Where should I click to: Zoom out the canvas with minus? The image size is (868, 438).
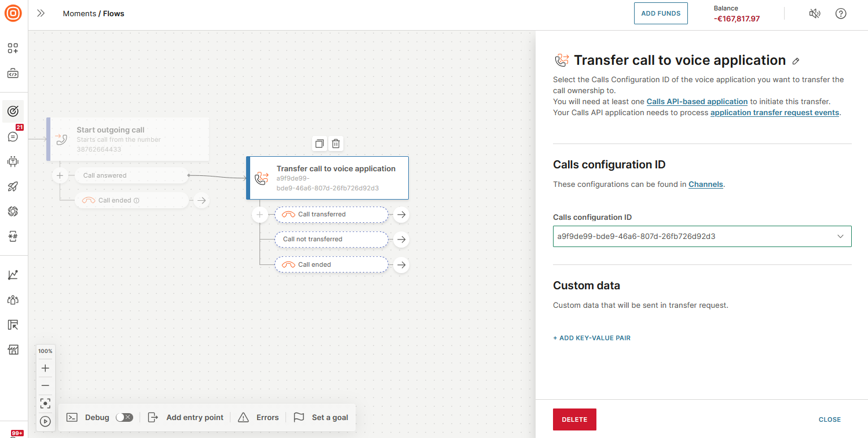45,386
